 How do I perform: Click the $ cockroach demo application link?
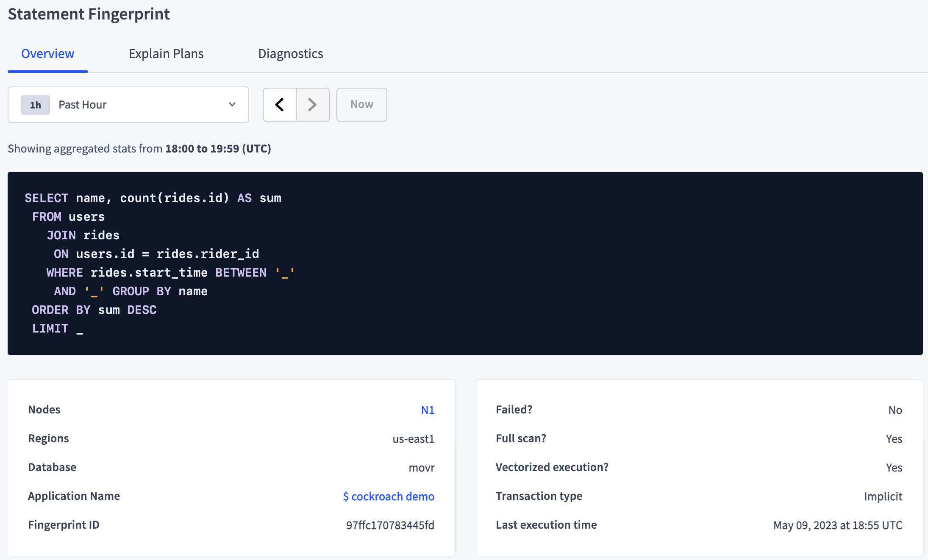pos(389,496)
